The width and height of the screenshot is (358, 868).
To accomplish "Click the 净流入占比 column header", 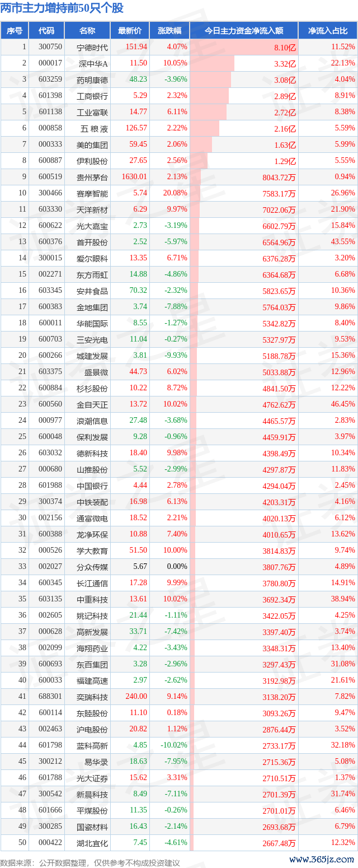I will click(328, 31).
